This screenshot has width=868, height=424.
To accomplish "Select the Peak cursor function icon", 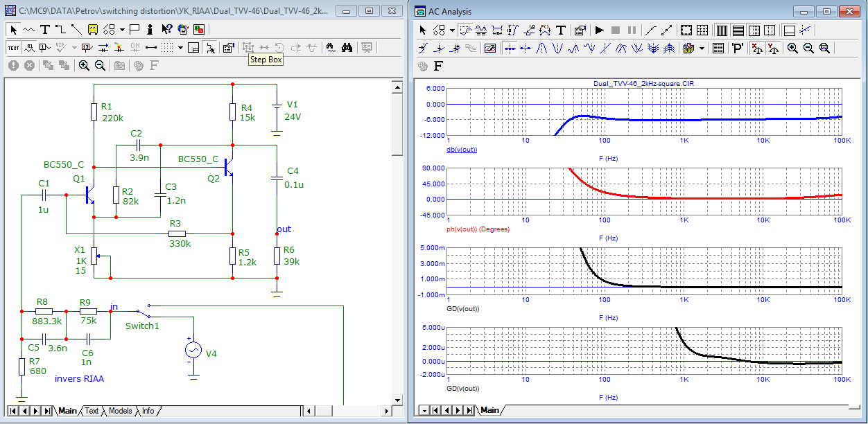I will tap(543, 48).
